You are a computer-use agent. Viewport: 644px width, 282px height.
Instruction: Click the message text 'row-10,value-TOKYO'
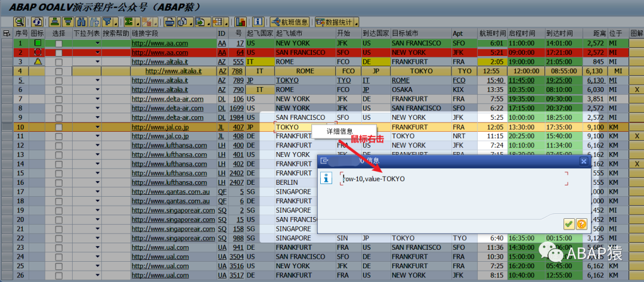pyautogui.click(x=374, y=179)
